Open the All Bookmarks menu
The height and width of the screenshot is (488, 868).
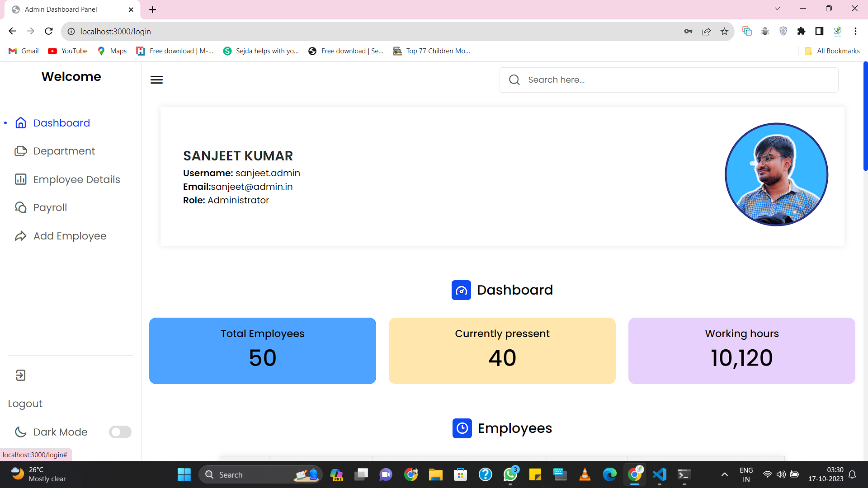click(x=831, y=51)
